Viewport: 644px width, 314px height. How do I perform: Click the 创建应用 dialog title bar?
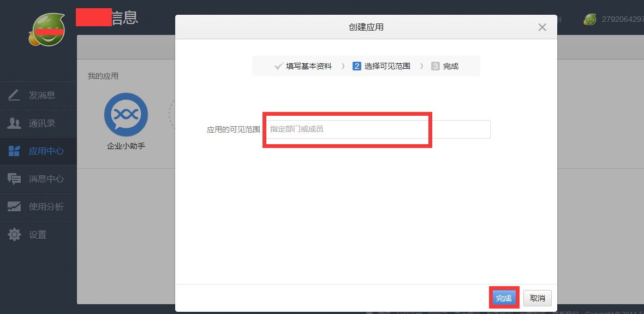(366, 27)
